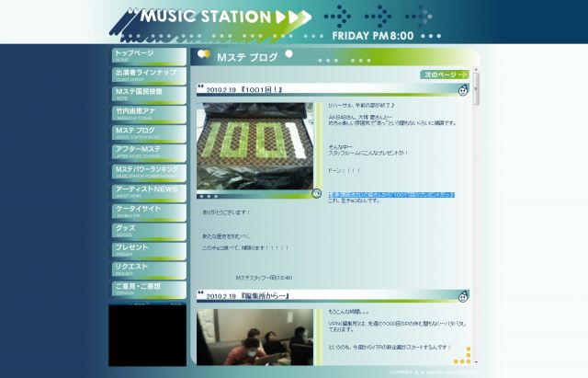Click mascot icon beside 『編集所から…』 post title
This screenshot has width=588, height=378.
(463, 296)
